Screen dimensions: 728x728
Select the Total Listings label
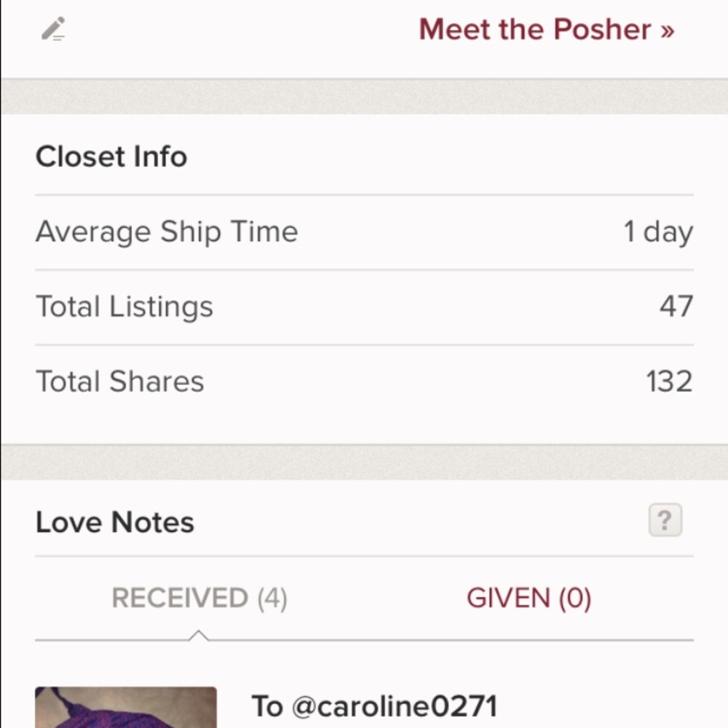click(124, 306)
